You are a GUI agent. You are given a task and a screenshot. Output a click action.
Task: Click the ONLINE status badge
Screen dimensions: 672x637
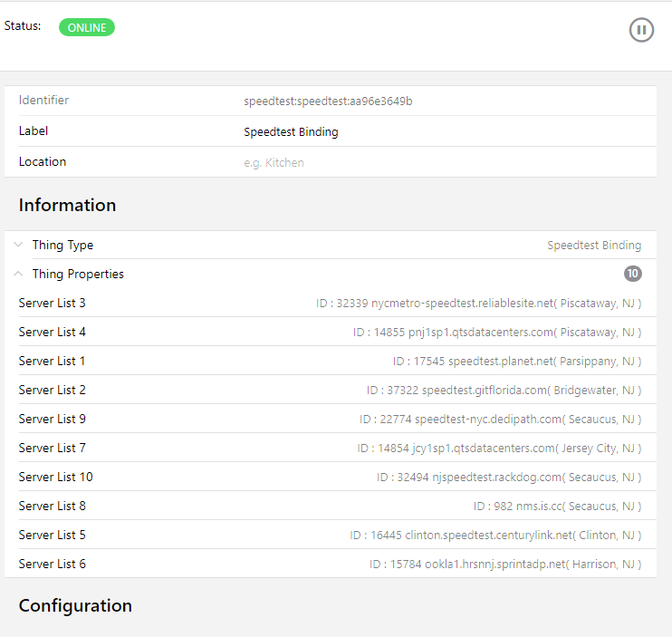click(x=87, y=27)
